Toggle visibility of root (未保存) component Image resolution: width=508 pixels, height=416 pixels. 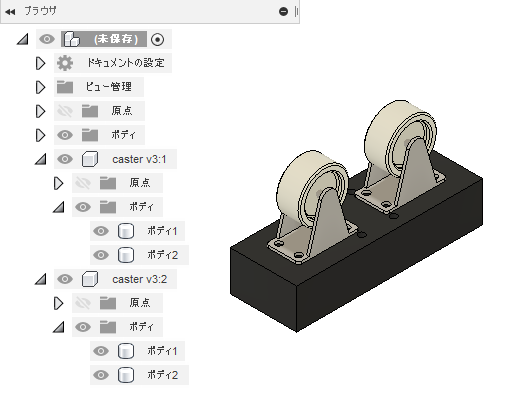47,39
